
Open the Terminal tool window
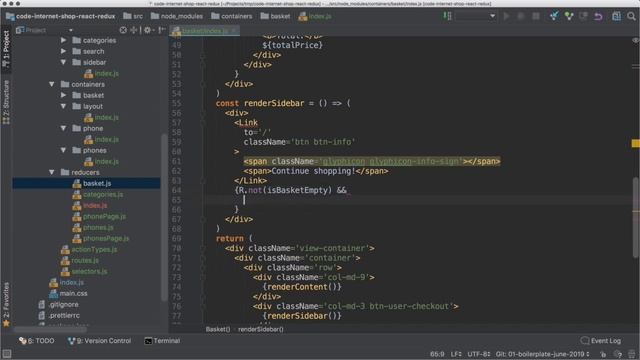162,341
